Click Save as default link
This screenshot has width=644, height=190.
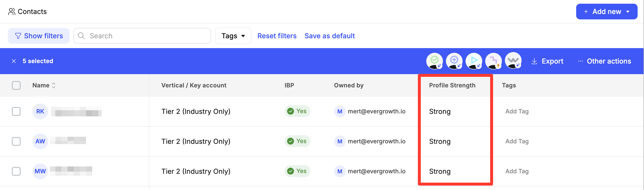click(329, 36)
